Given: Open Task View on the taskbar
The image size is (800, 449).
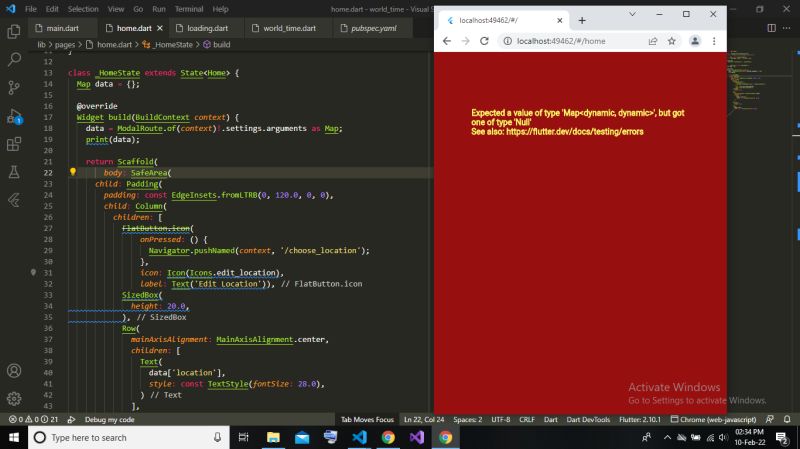Looking at the screenshot, I should click(x=243, y=437).
